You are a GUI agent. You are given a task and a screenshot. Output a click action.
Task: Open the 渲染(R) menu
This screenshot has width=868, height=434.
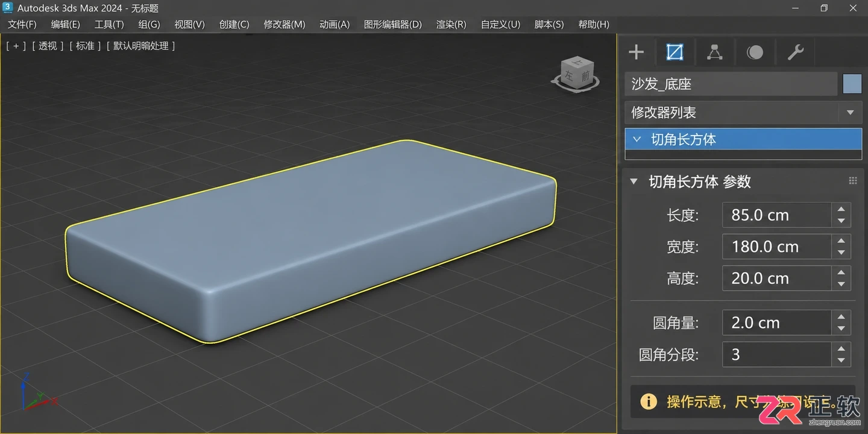(x=451, y=24)
